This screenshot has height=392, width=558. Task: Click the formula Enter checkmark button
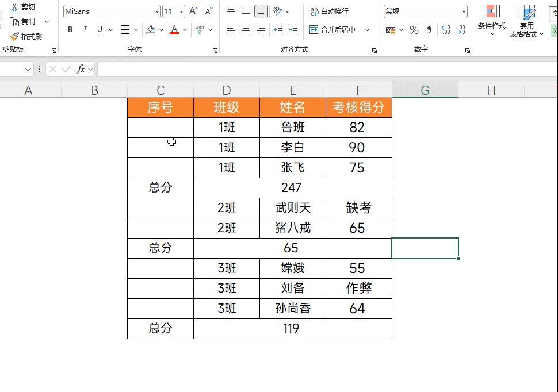point(67,69)
